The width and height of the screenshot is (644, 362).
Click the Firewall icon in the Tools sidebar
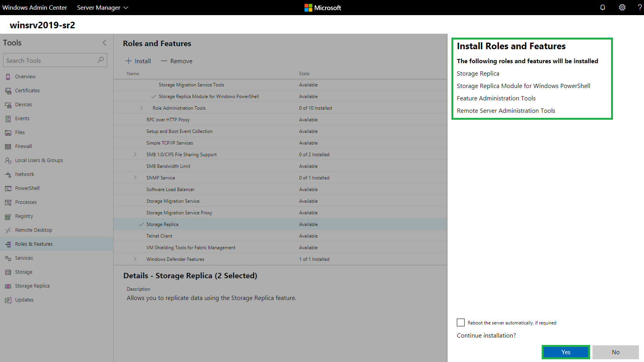point(8,147)
